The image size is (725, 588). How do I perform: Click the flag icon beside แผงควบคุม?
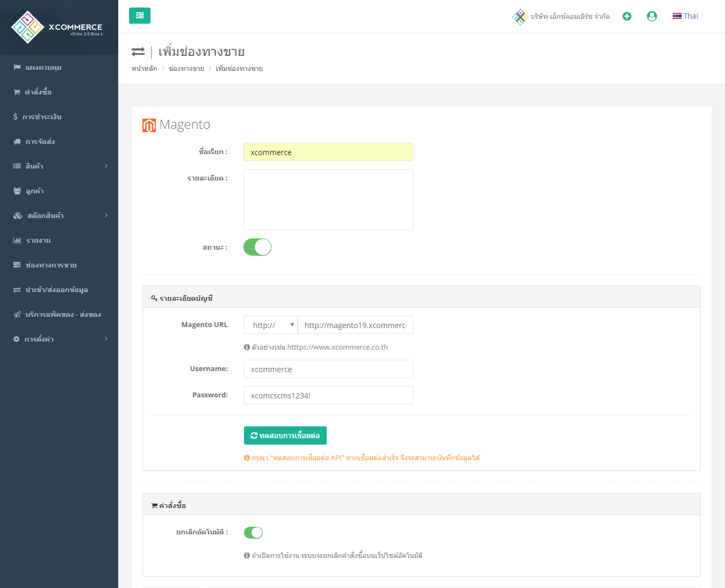coord(17,67)
